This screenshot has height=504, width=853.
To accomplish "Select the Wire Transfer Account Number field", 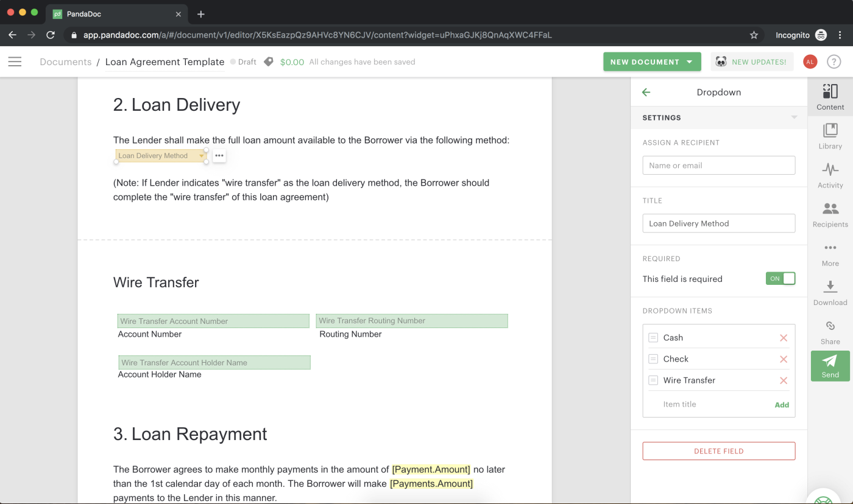I will tap(213, 321).
